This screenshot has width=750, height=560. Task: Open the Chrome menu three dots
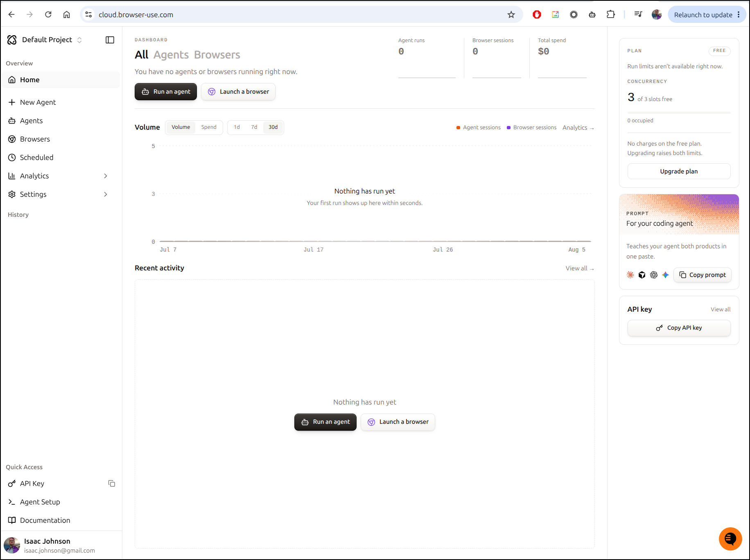pos(739,15)
